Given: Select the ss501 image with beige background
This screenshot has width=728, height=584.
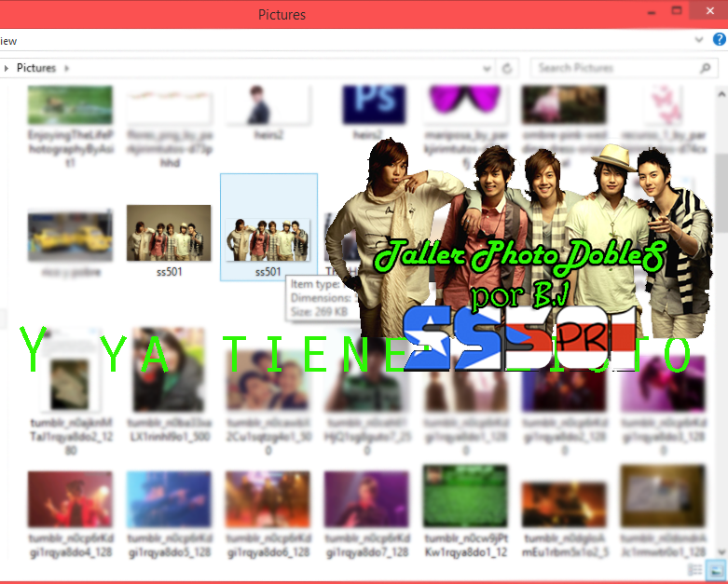Looking at the screenshot, I should coord(169,241).
